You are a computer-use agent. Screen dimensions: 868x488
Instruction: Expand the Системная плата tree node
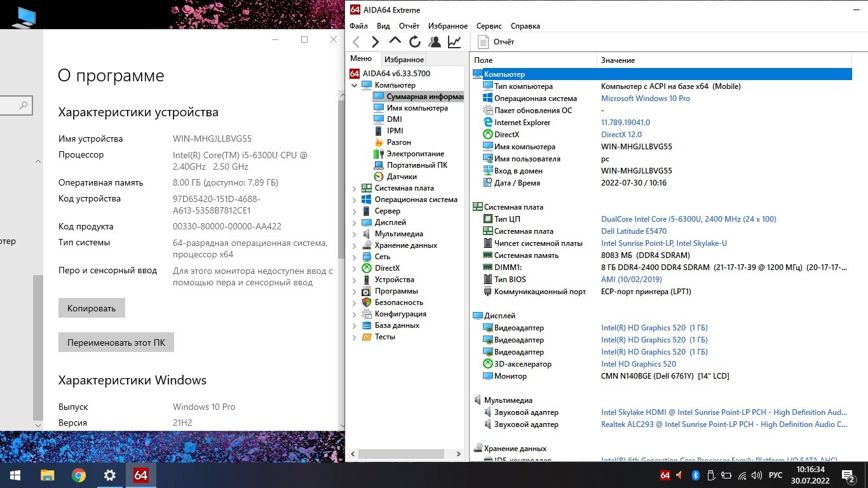pos(355,188)
